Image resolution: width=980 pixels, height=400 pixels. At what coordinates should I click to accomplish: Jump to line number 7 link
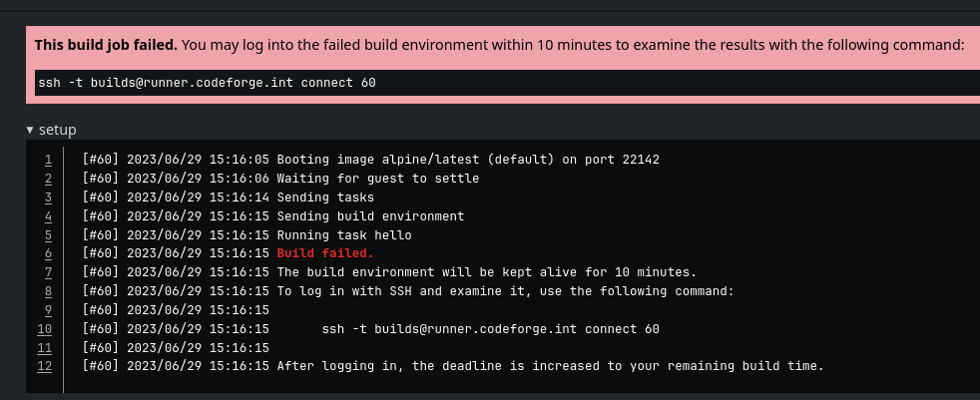coord(47,272)
